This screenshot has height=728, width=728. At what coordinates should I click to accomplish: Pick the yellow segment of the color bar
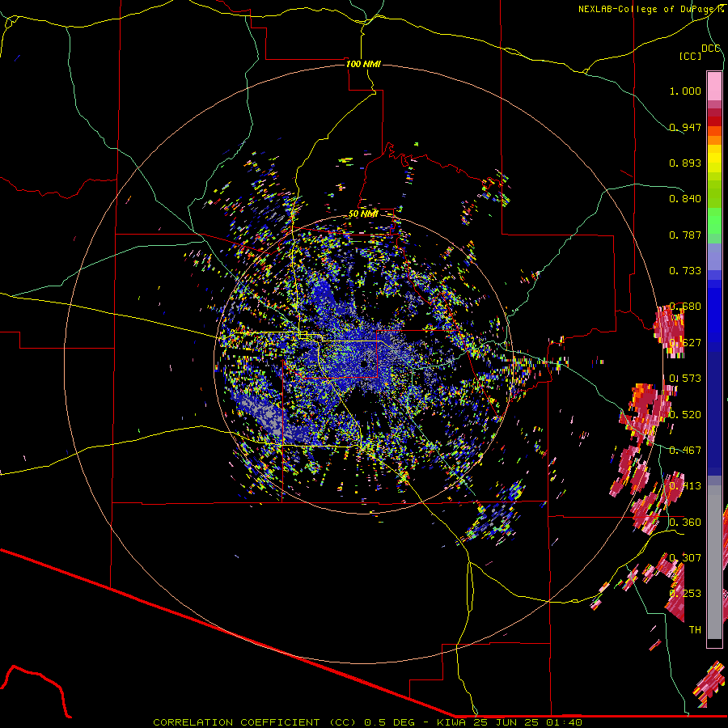pyautogui.click(x=714, y=159)
